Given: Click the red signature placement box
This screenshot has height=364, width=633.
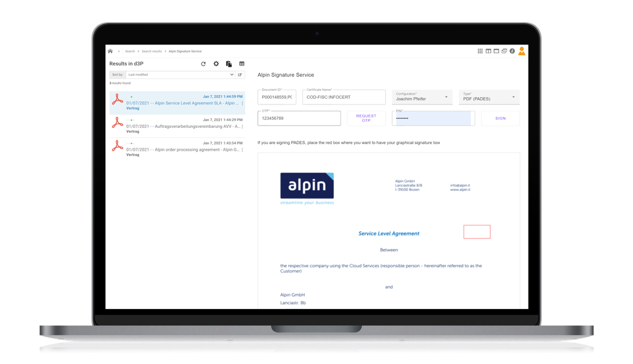Looking at the screenshot, I should (477, 232).
